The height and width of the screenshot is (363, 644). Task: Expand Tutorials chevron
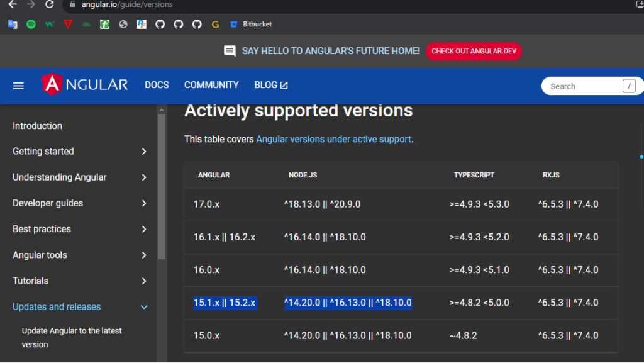144,281
